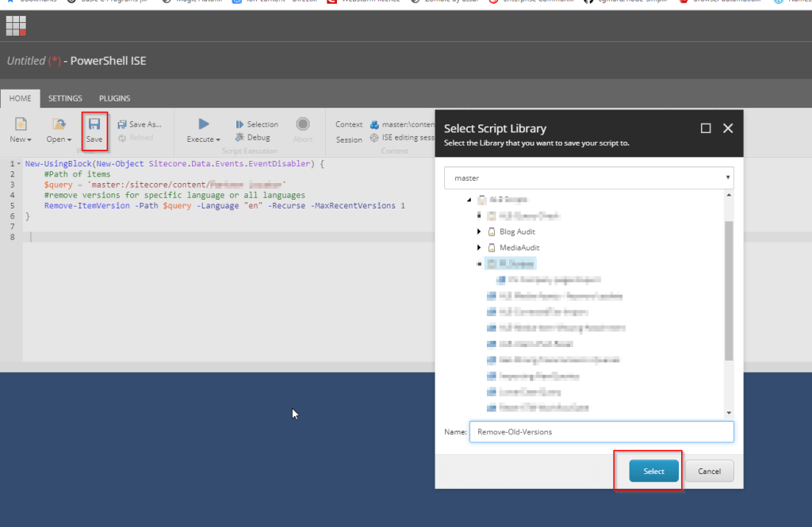This screenshot has width=812, height=527.
Task: Expand the MediaAudit tree node
Action: [x=479, y=247]
